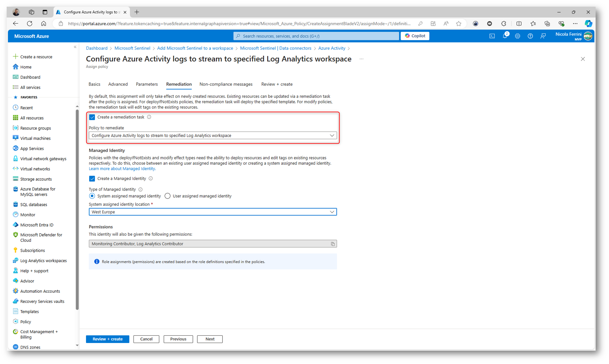This screenshot has width=609, height=364.
Task: Open Policy in sidebar
Action: coord(25,321)
